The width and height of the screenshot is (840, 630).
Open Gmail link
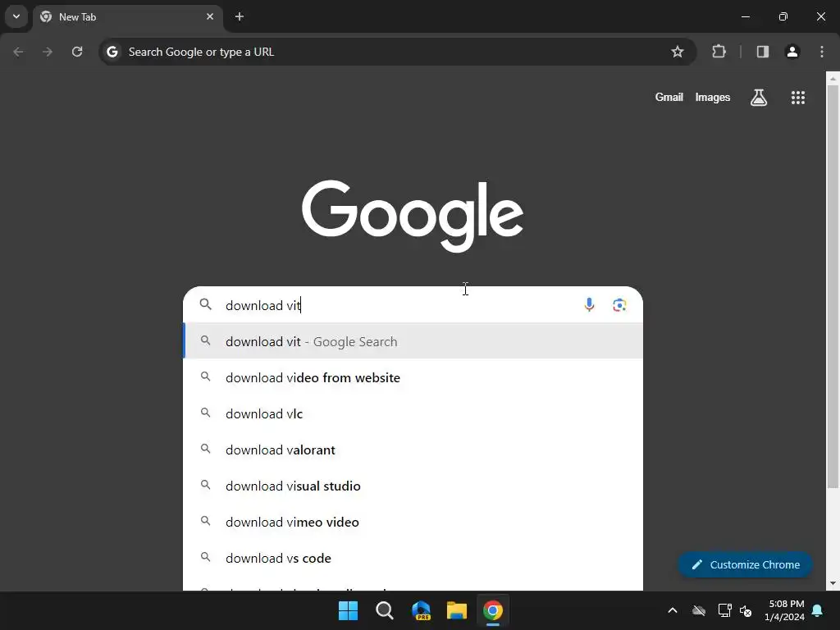(x=669, y=97)
